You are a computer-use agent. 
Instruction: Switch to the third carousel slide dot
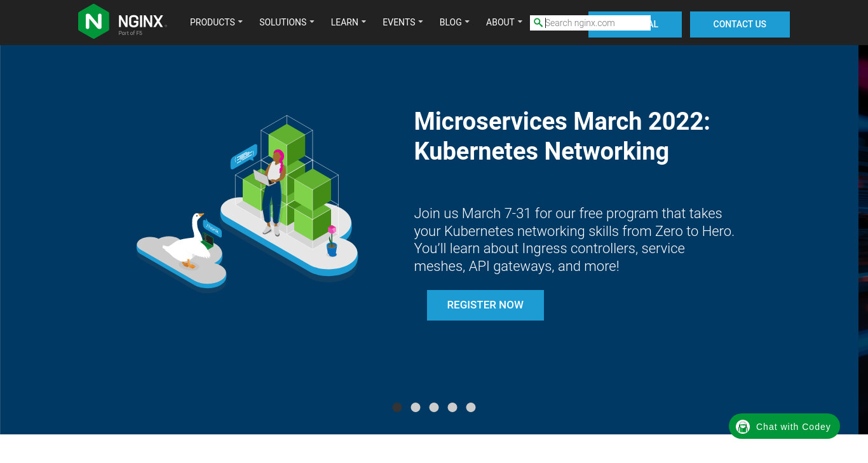click(x=434, y=407)
